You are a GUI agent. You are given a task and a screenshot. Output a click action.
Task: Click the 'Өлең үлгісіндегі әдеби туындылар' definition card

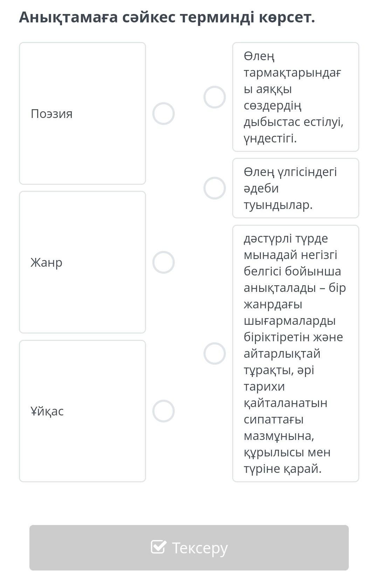[296, 188]
